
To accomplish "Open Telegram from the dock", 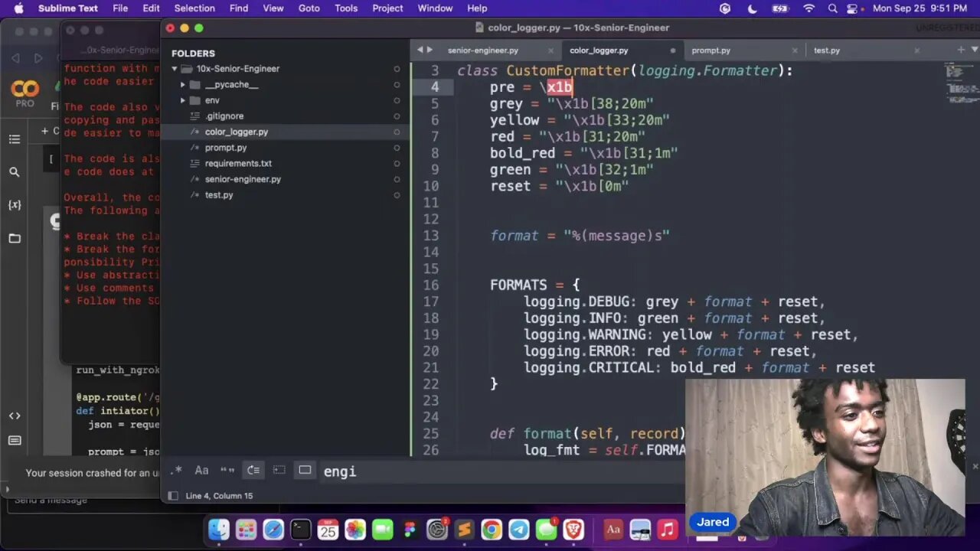I will [518, 530].
